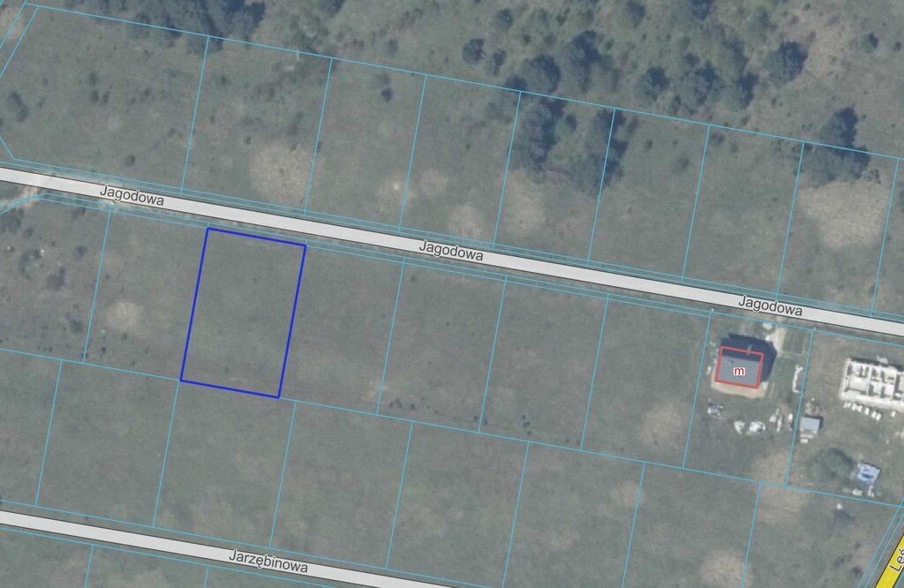This screenshot has height=588, width=904.
Task: Click the leftmost Jagodowa street label
Action: coord(132,195)
